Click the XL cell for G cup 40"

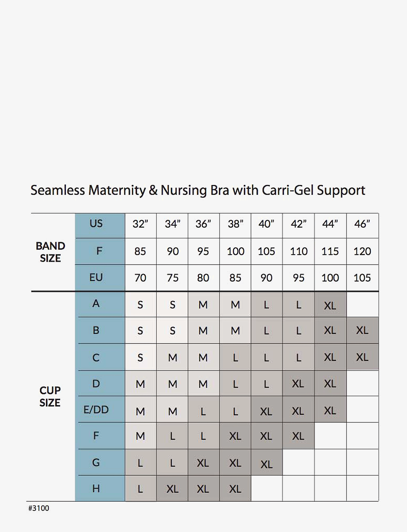266,462
